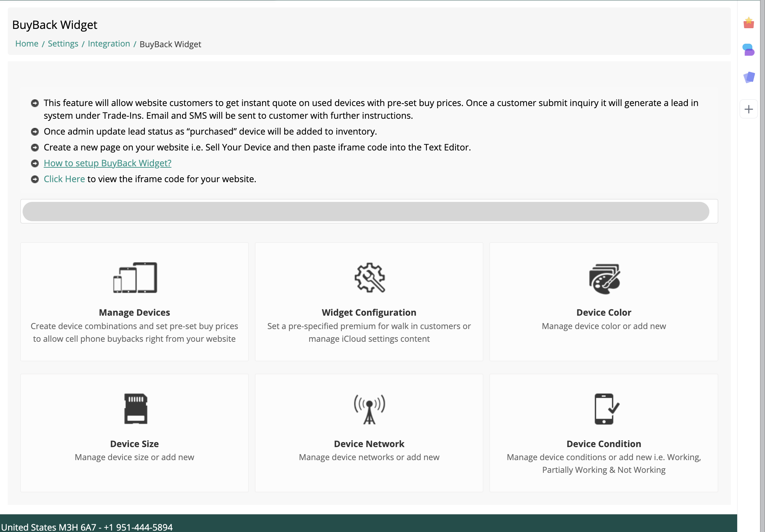Click 'Manage device size or add new' text
Screen dimensions: 765x532
[135, 457]
